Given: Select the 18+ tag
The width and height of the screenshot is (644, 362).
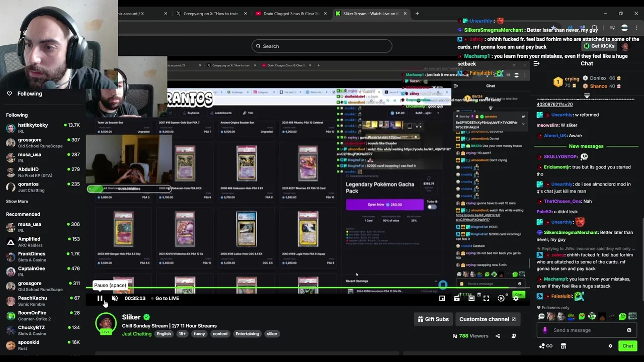Looking at the screenshot, I should pyautogui.click(x=182, y=334).
